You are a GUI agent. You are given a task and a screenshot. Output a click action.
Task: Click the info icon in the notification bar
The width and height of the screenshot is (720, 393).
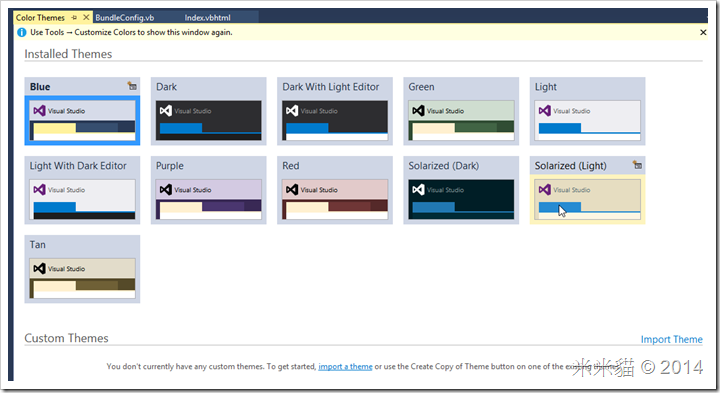click(x=22, y=33)
